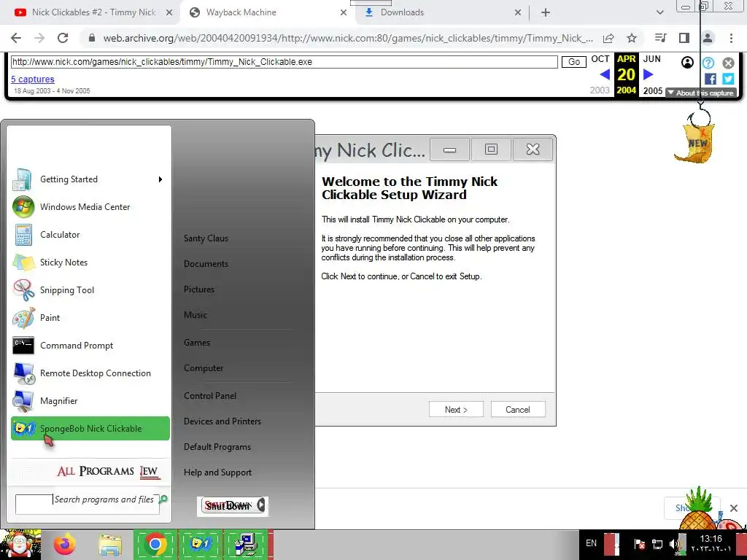Open Control Panel from Start menu

(210, 396)
